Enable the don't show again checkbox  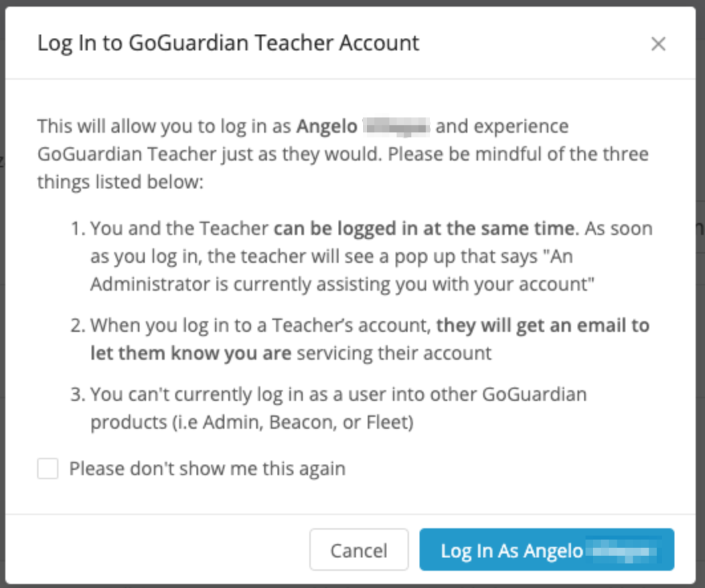(x=48, y=469)
